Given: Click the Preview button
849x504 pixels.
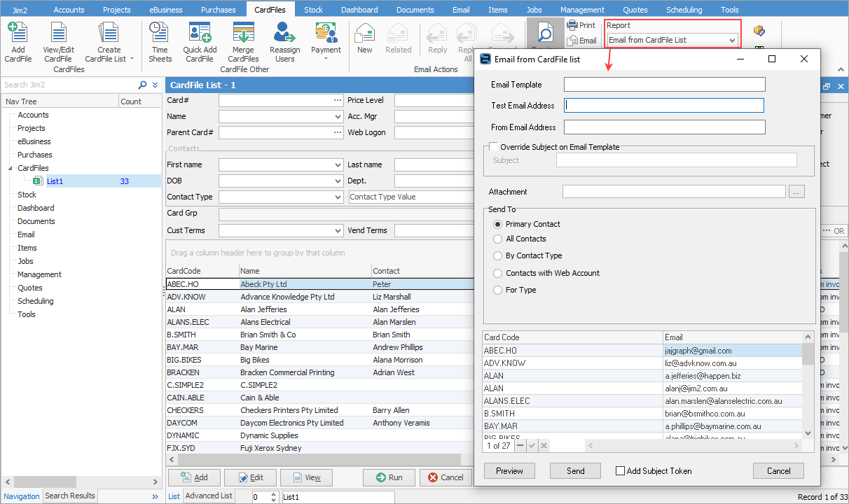Looking at the screenshot, I should coord(509,471).
